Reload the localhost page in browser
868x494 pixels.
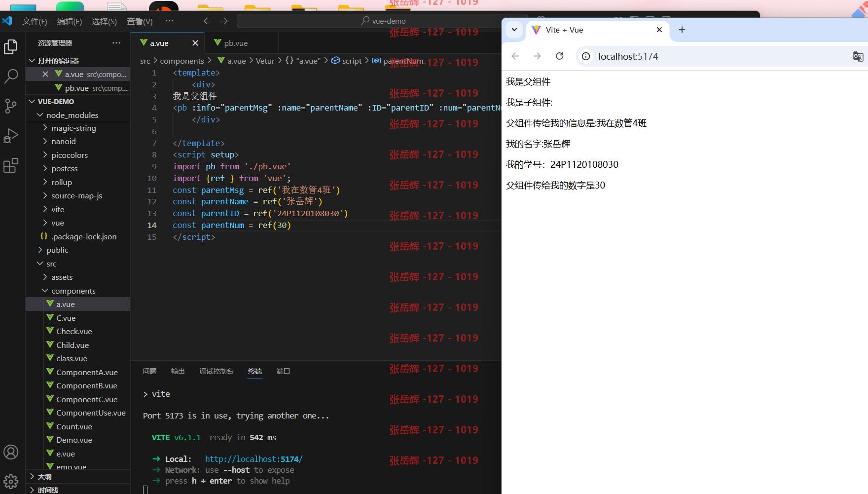click(x=559, y=56)
